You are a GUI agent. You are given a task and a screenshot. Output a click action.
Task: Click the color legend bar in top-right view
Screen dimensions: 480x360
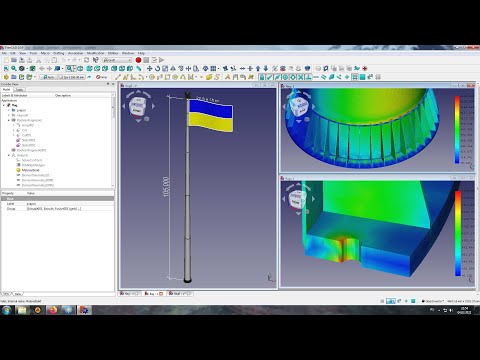(457, 130)
